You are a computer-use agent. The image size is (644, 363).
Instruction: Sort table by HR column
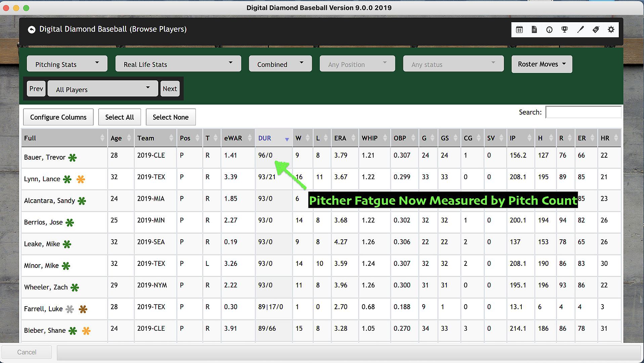point(609,138)
